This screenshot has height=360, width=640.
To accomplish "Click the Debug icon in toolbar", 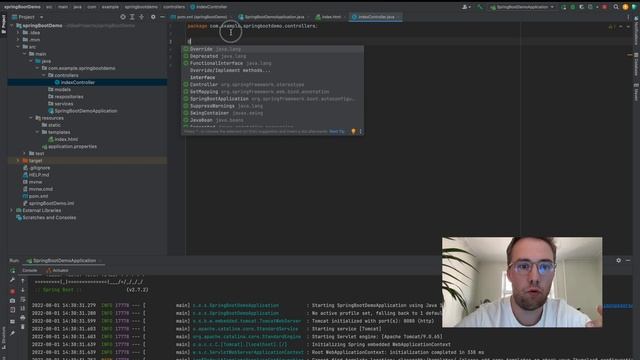I will pos(573,7).
